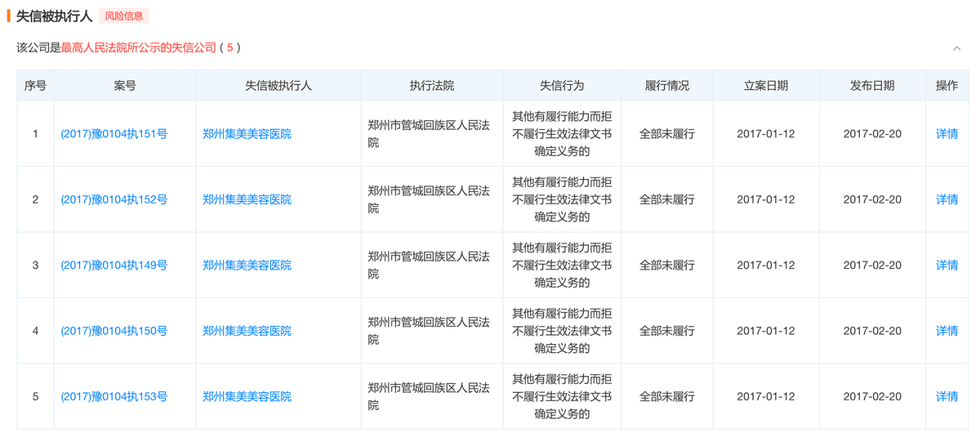Click 郑州集美美容医院 in row 5
Image resolution: width=980 pixels, height=442 pixels.
click(247, 396)
